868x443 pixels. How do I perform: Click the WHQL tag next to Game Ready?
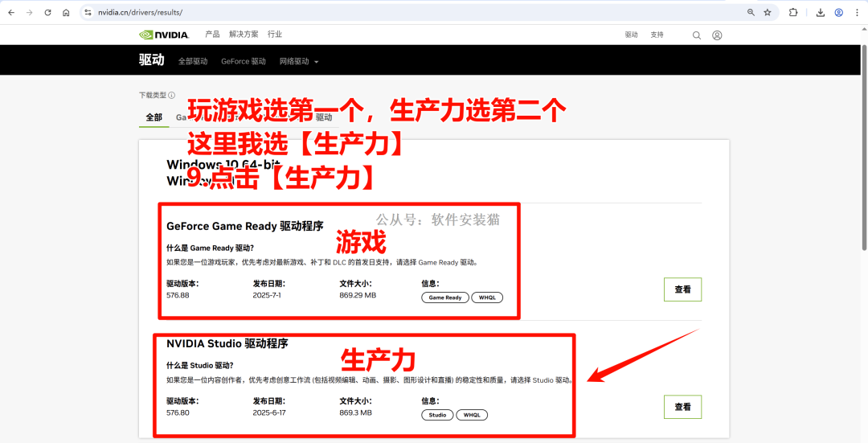coord(487,298)
